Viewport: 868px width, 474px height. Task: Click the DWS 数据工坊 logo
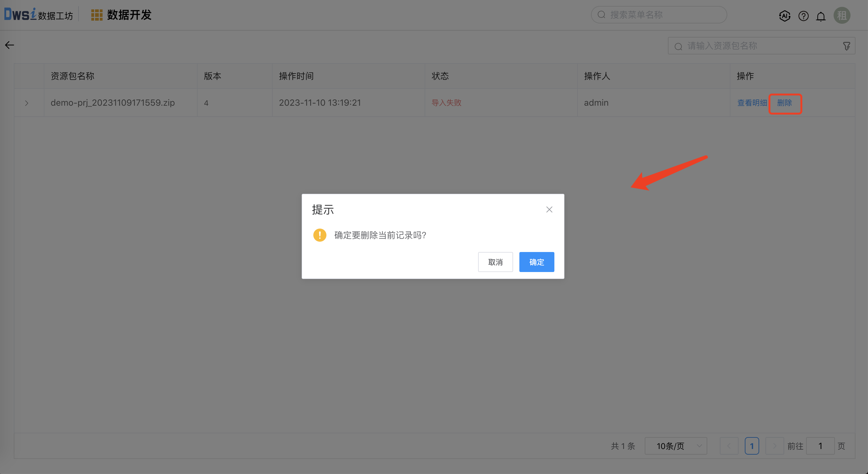click(x=38, y=15)
